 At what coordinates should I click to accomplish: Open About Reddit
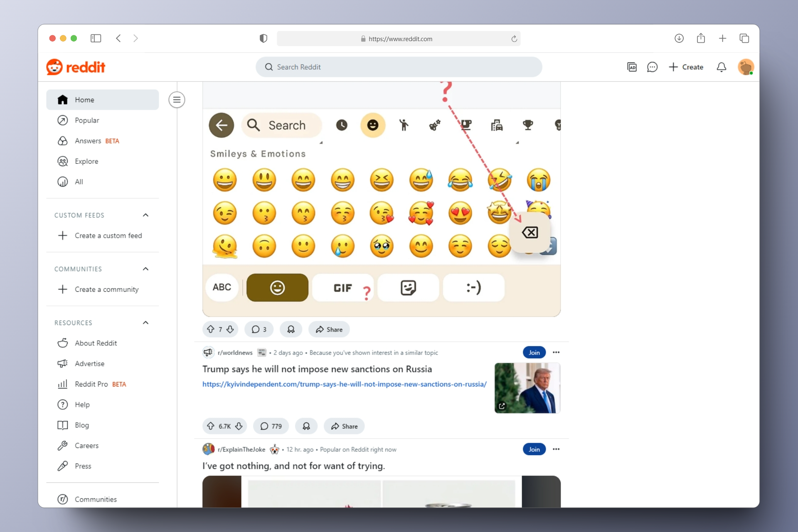pos(103,343)
